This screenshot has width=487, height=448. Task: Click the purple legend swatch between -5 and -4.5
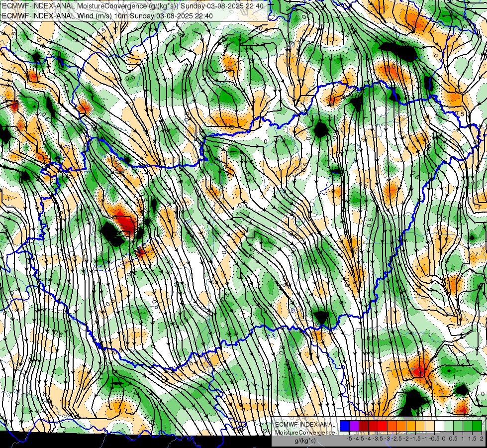coord(354,426)
